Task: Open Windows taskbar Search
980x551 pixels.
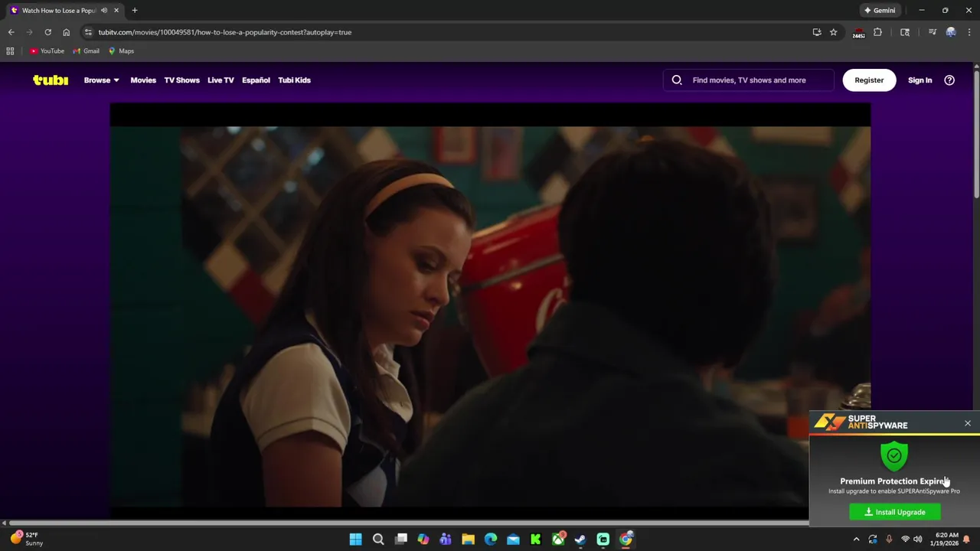Action: tap(378, 539)
